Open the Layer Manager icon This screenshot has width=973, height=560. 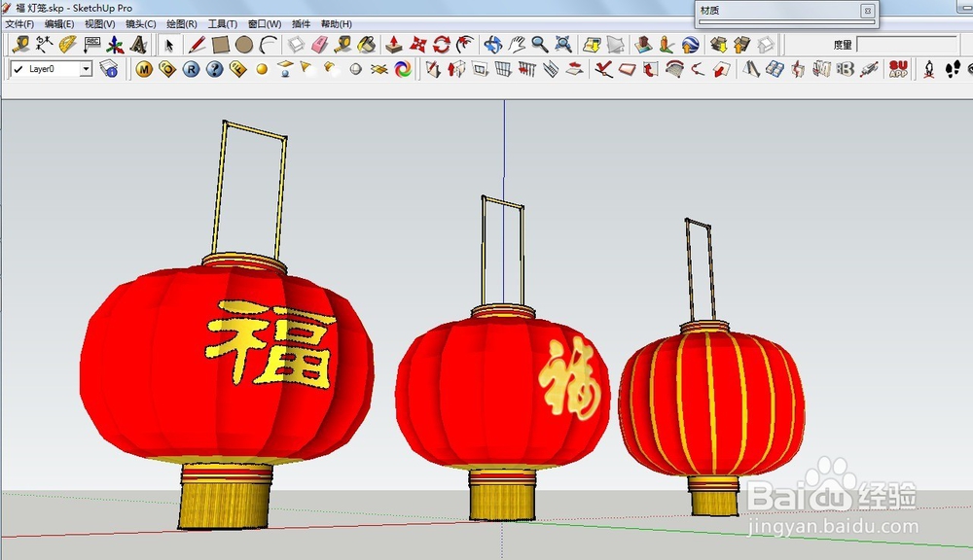coord(109,69)
